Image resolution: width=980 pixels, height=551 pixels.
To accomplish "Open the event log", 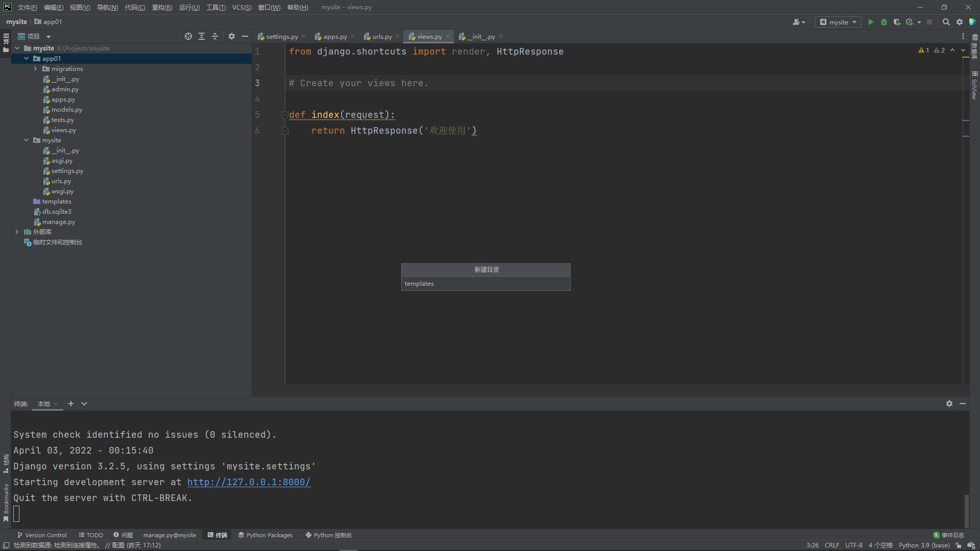I will pyautogui.click(x=949, y=535).
